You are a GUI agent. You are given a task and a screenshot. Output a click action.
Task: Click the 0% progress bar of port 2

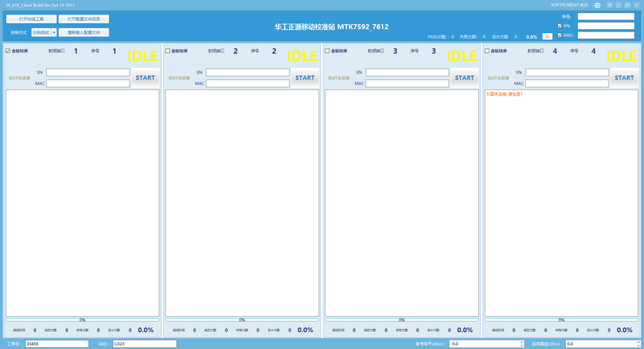[x=242, y=320]
